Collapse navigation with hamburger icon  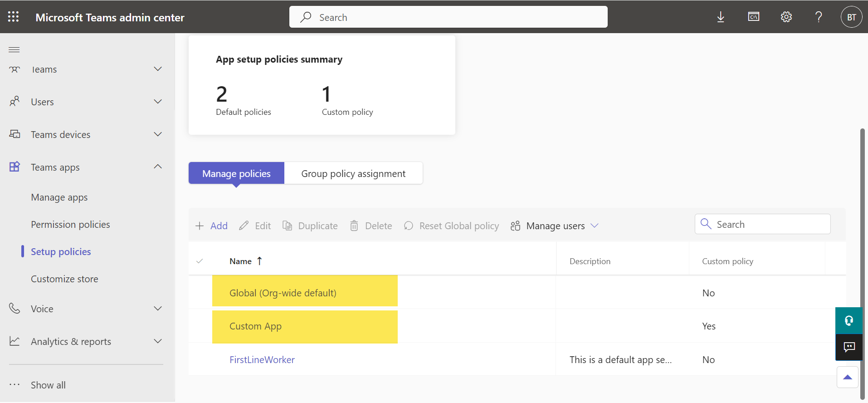point(14,49)
